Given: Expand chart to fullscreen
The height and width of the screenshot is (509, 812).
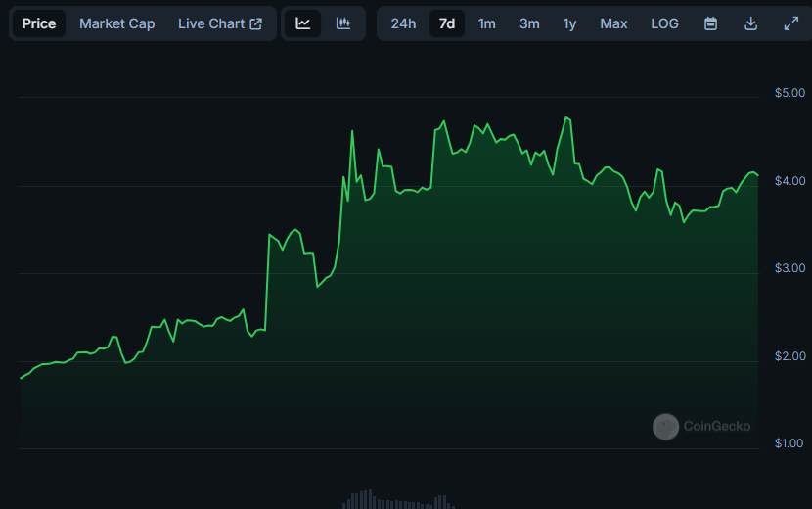Looking at the screenshot, I should (x=790, y=23).
